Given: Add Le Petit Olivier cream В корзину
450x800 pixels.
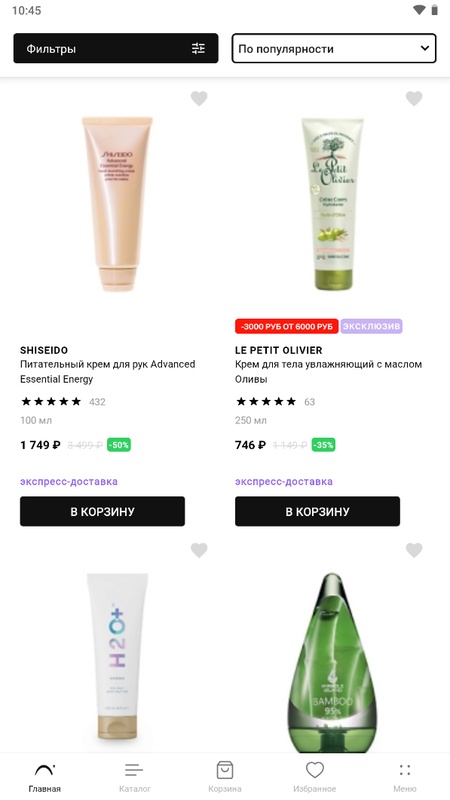Looking at the screenshot, I should [317, 511].
